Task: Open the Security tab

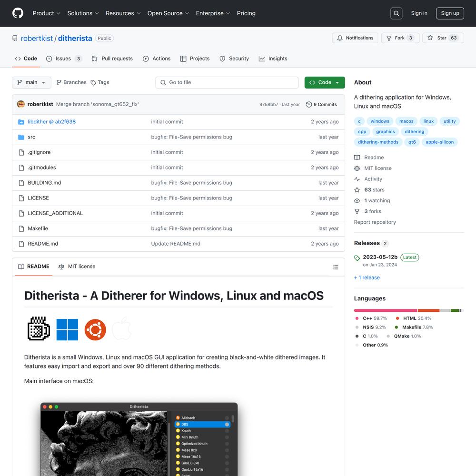Action: (234, 59)
